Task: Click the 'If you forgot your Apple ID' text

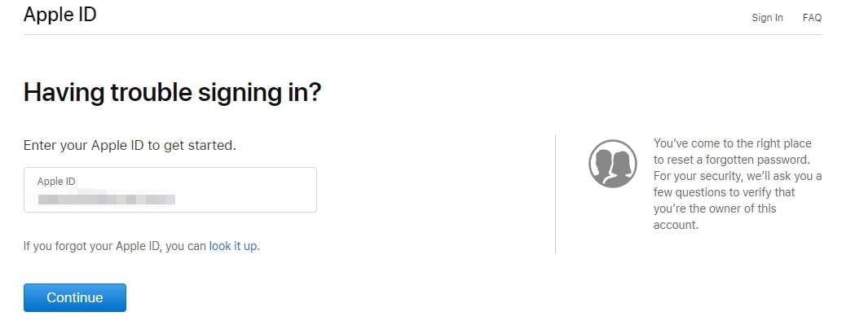Action: 114,246
